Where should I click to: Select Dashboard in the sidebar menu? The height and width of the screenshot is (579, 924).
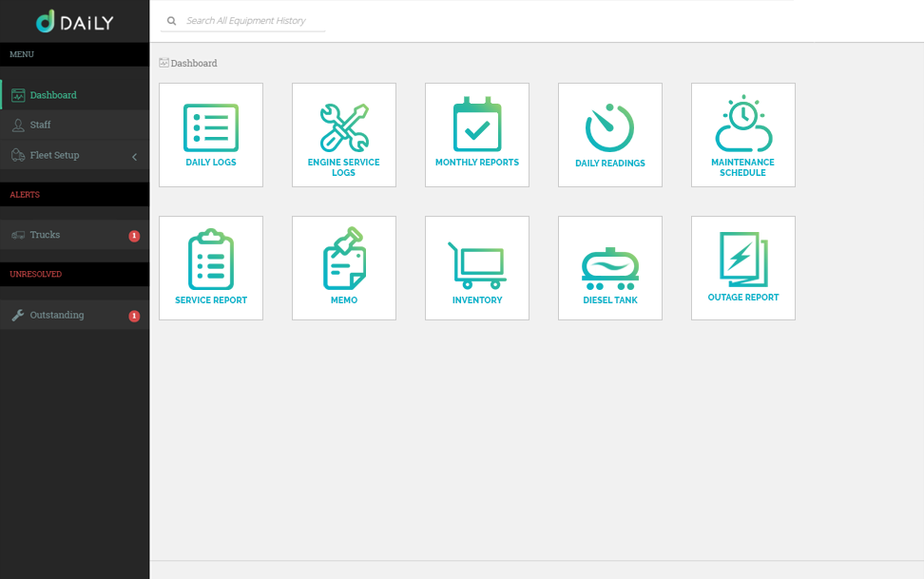pyautogui.click(x=53, y=95)
